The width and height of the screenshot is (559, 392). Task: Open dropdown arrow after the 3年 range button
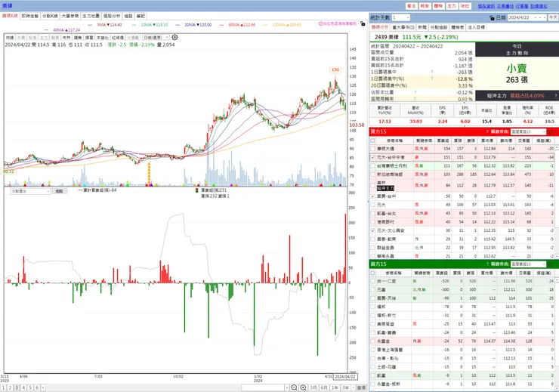click(352, 387)
